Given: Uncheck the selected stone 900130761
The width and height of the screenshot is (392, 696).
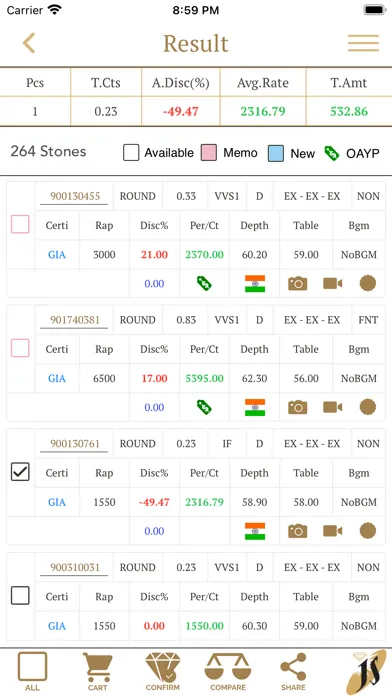Looking at the screenshot, I should coord(20,472).
